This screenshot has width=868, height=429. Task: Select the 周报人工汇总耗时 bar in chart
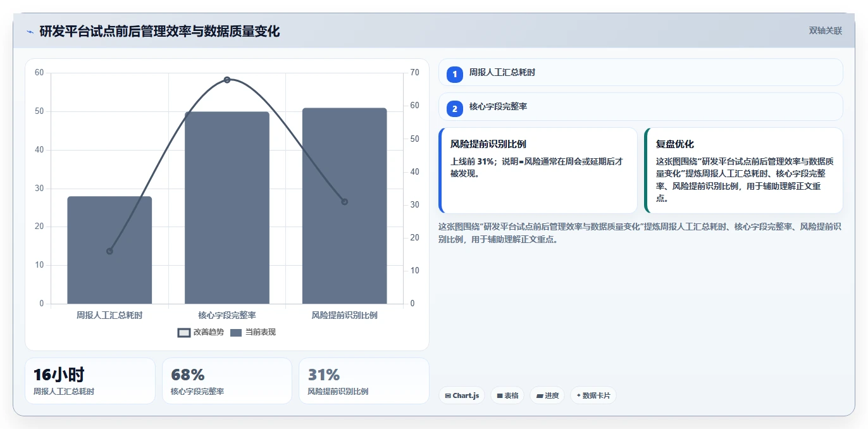109,250
